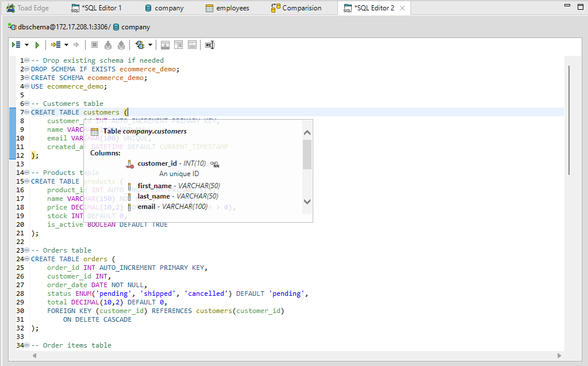This screenshot has width=588, height=366.
Task: Click the Stop execution square icon
Action: pos(94,45)
